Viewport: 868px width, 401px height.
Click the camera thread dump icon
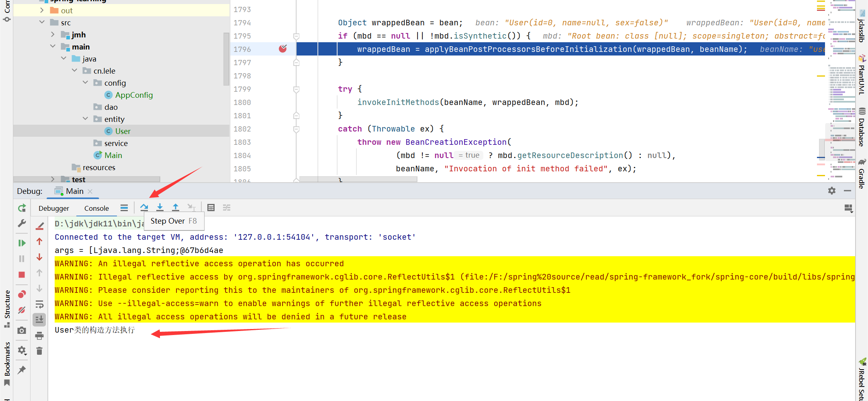click(22, 331)
